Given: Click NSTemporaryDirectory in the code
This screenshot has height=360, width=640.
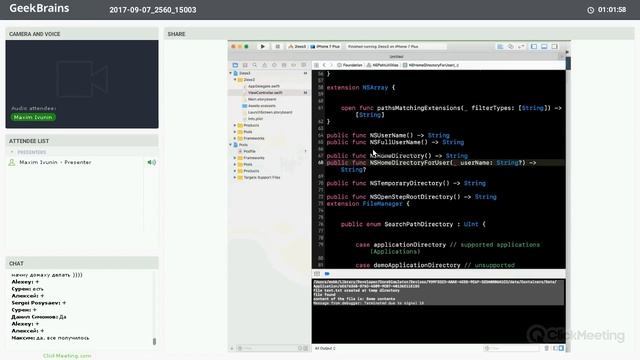Looking at the screenshot, I should click(x=407, y=183).
